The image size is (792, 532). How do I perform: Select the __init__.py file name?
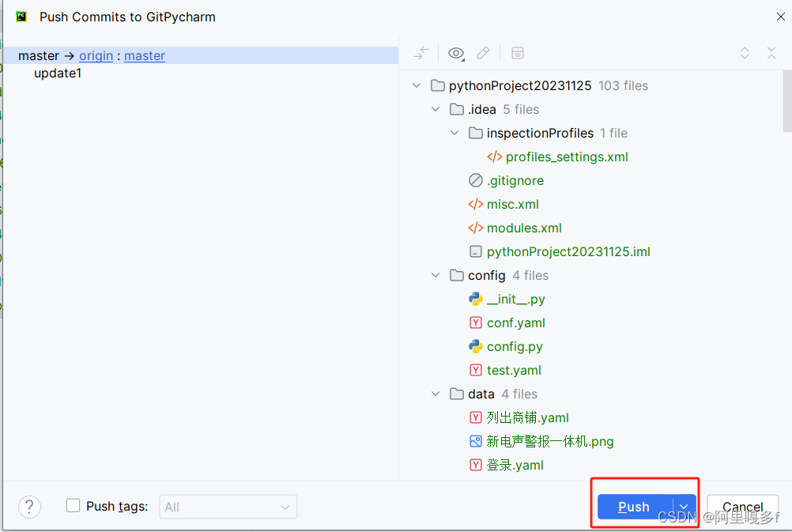[x=515, y=300]
